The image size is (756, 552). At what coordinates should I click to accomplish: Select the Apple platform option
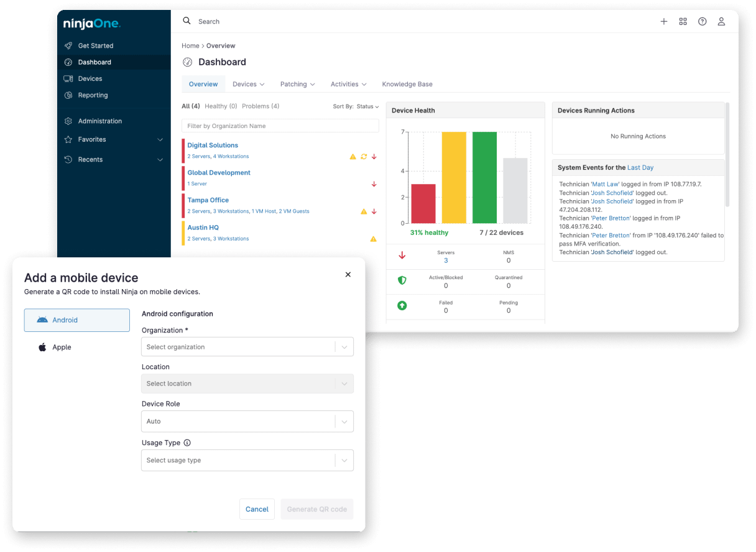click(x=60, y=347)
